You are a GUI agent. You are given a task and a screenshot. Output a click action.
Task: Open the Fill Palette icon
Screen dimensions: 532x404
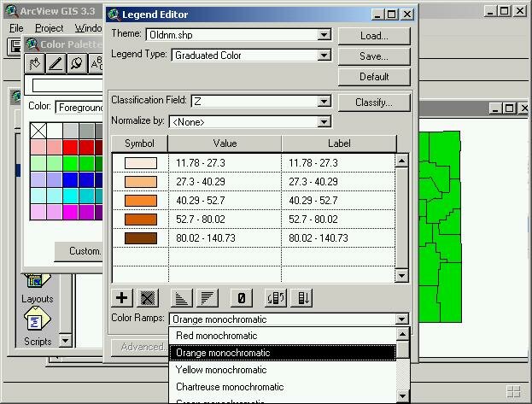pyautogui.click(x=35, y=63)
